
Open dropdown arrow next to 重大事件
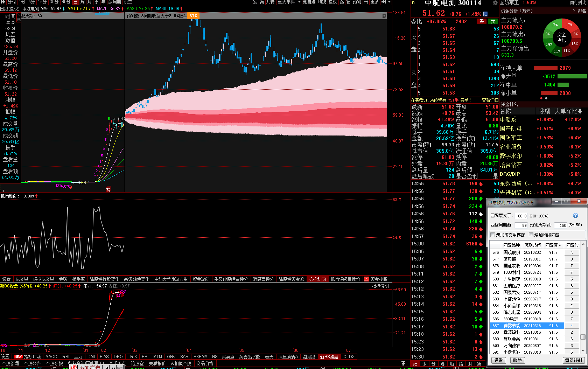click(299, 2)
